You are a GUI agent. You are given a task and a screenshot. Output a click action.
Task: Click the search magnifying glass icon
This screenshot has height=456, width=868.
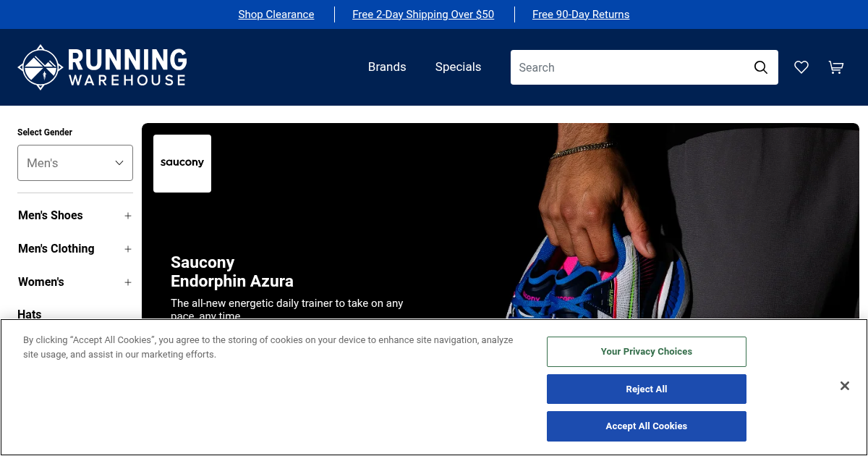[x=760, y=67]
